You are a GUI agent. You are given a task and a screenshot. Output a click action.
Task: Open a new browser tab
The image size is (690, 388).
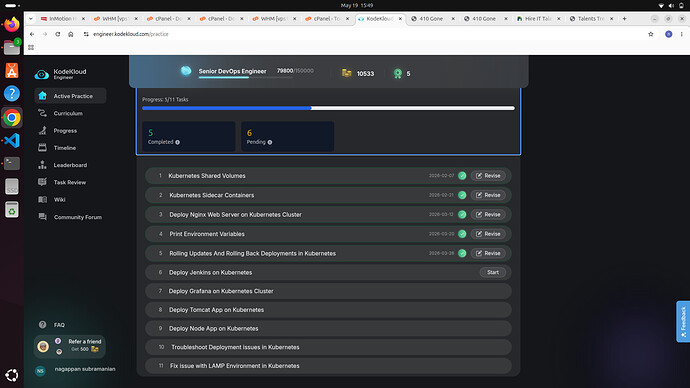(624, 18)
